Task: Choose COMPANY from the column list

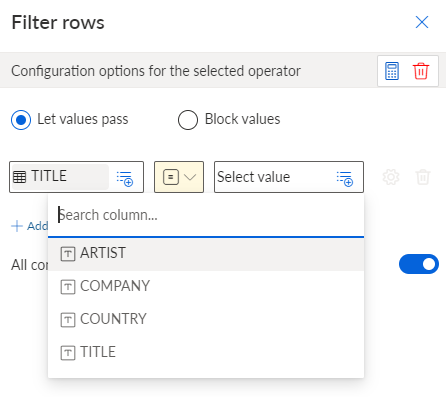Action: click(206, 286)
